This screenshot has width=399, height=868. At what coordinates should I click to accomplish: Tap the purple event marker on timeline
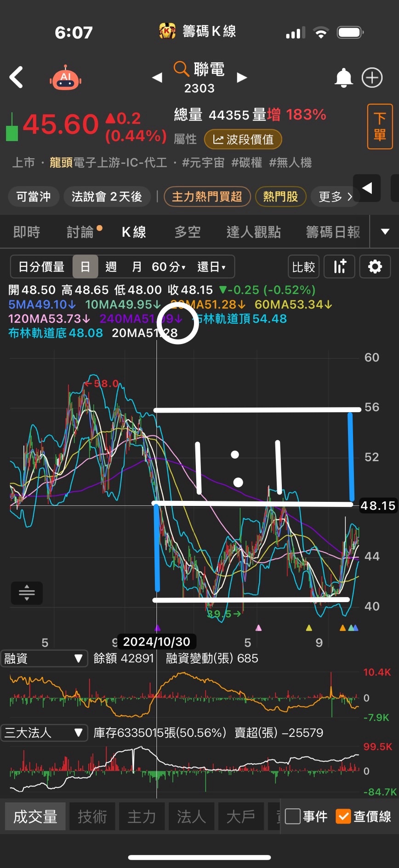158,628
